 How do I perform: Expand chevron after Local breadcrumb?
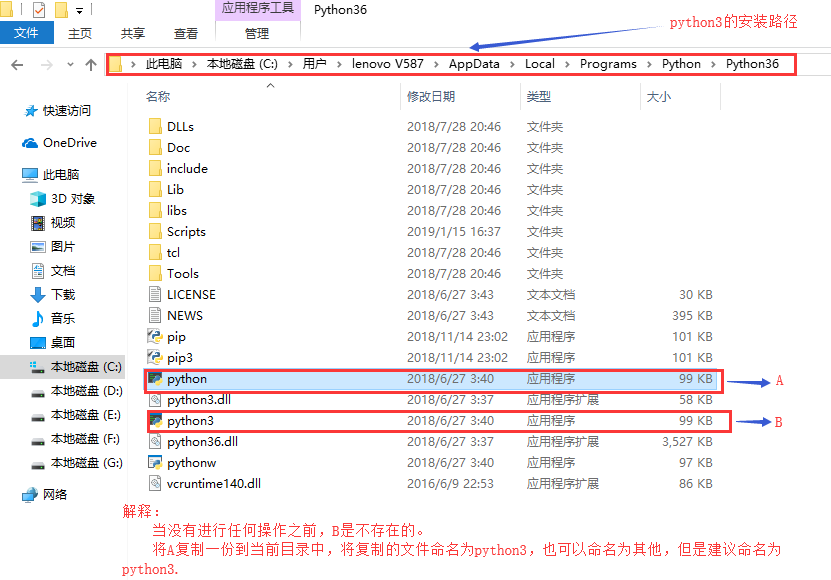tap(567, 65)
